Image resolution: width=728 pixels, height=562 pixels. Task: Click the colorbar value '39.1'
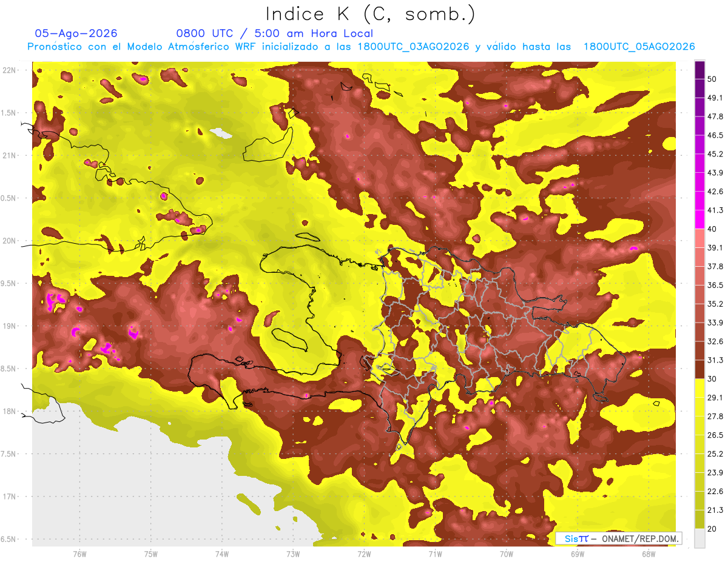(x=715, y=247)
